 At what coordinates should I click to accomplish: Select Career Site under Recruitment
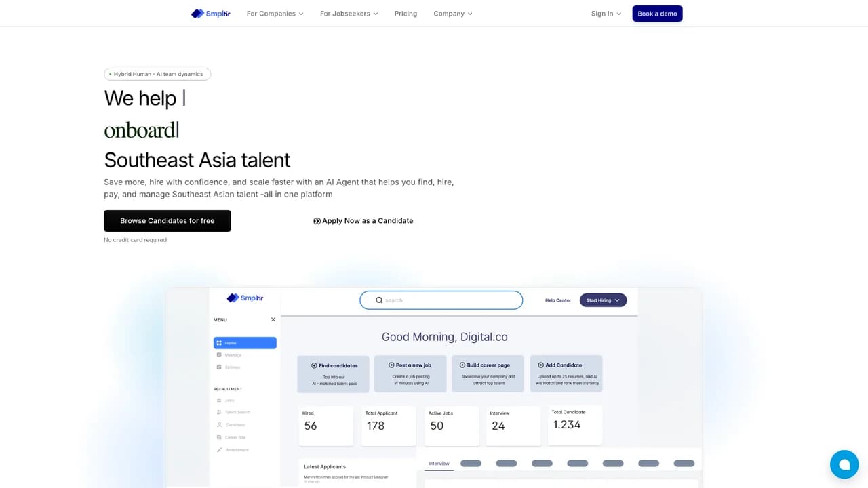tap(231, 437)
